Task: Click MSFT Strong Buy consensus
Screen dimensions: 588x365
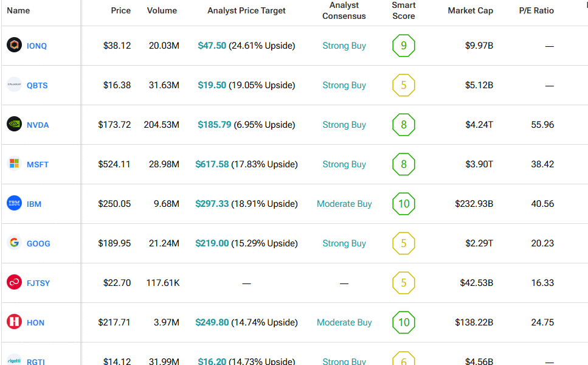Action: tap(344, 164)
